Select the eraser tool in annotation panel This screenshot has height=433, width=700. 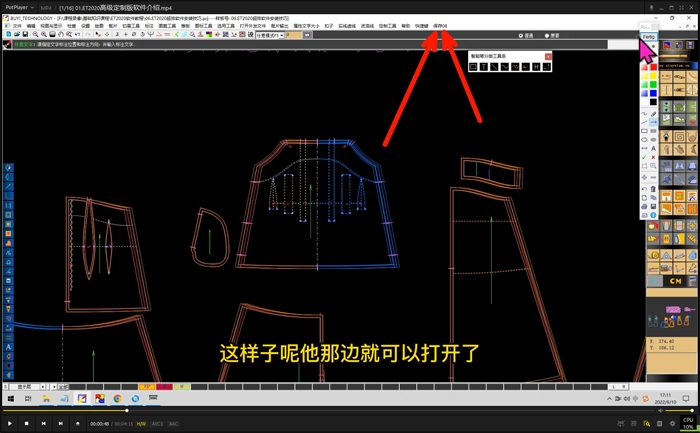pyautogui.click(x=653, y=114)
